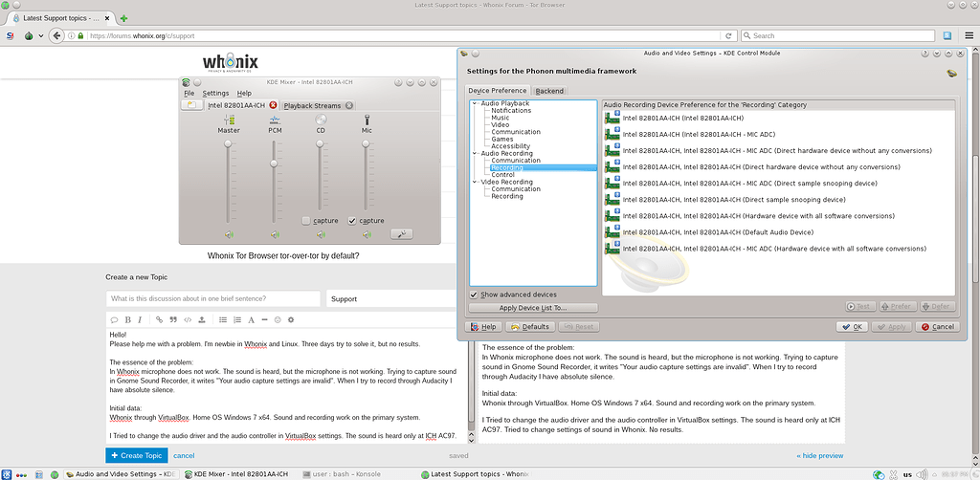This screenshot has height=480, width=980.
Task: Click the upload icon in editor toolbar
Action: tap(202, 319)
